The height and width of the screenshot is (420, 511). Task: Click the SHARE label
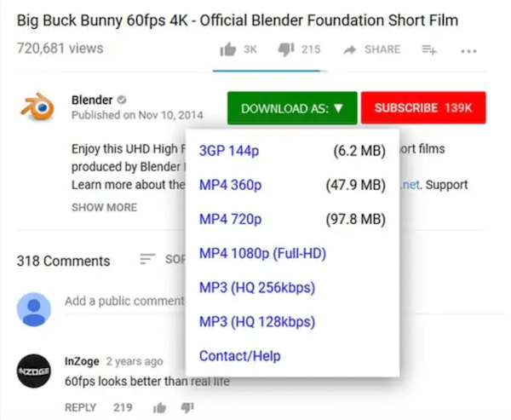coord(382,49)
